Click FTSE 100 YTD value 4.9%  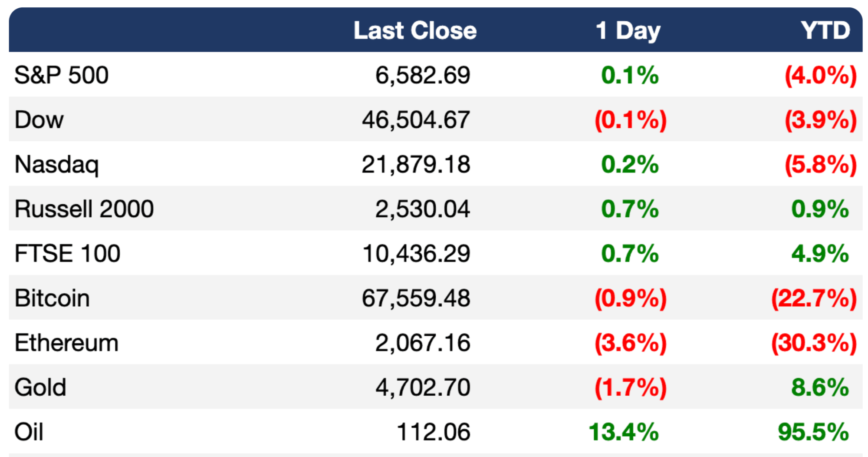tap(820, 254)
